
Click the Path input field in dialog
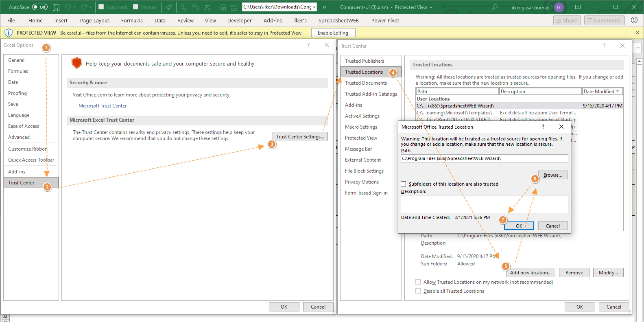[484, 158]
